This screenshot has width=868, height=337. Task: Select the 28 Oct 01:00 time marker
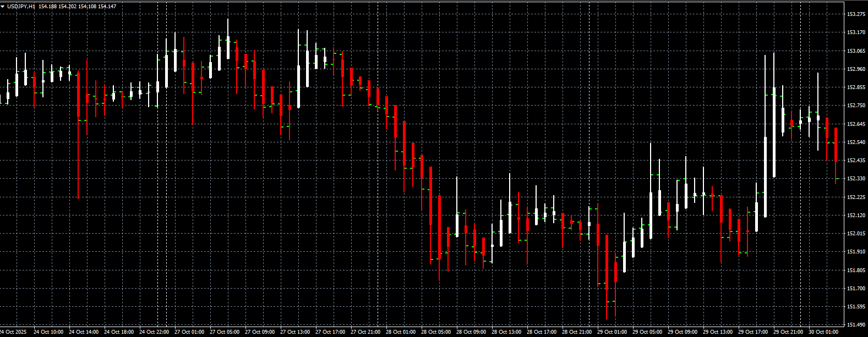401,332
